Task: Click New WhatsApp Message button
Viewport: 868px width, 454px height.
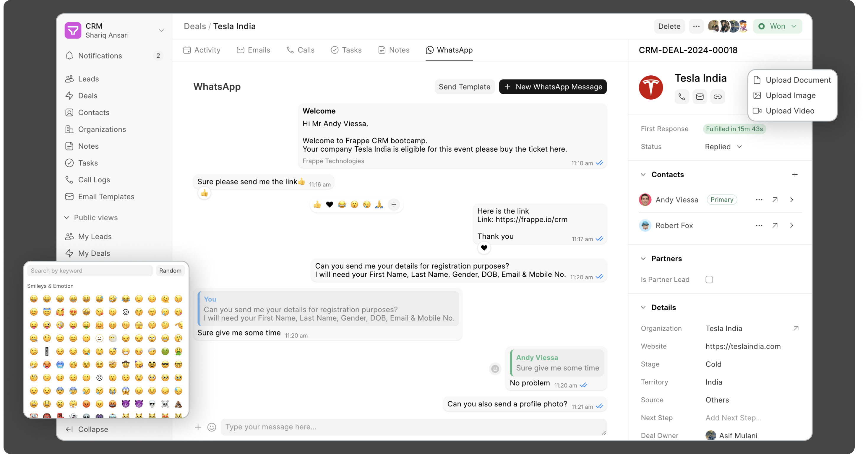Action: 553,87
